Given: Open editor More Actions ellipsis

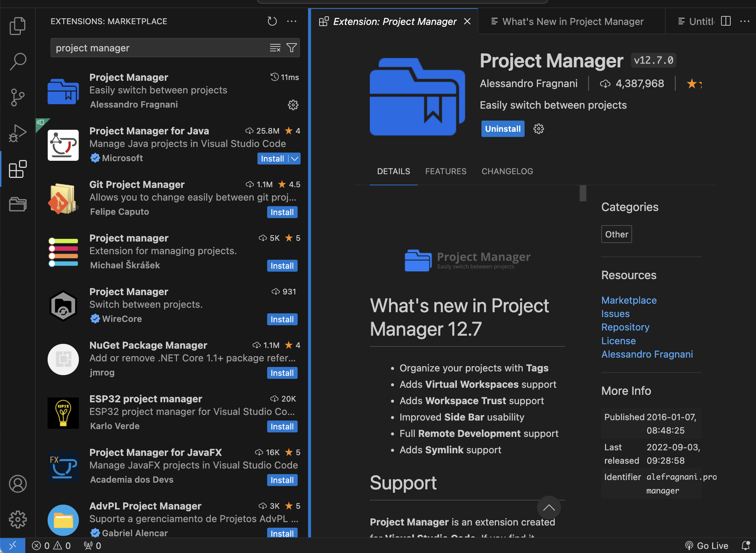Looking at the screenshot, I should [x=745, y=21].
